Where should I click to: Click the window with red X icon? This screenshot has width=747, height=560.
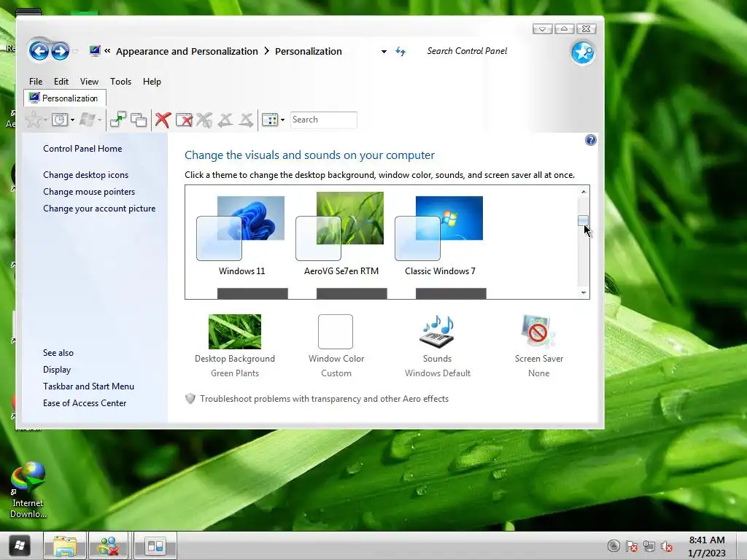point(184,120)
